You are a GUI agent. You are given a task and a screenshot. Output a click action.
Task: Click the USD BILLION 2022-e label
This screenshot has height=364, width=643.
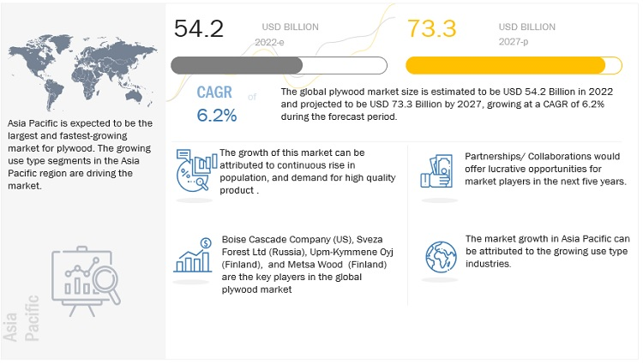point(287,34)
